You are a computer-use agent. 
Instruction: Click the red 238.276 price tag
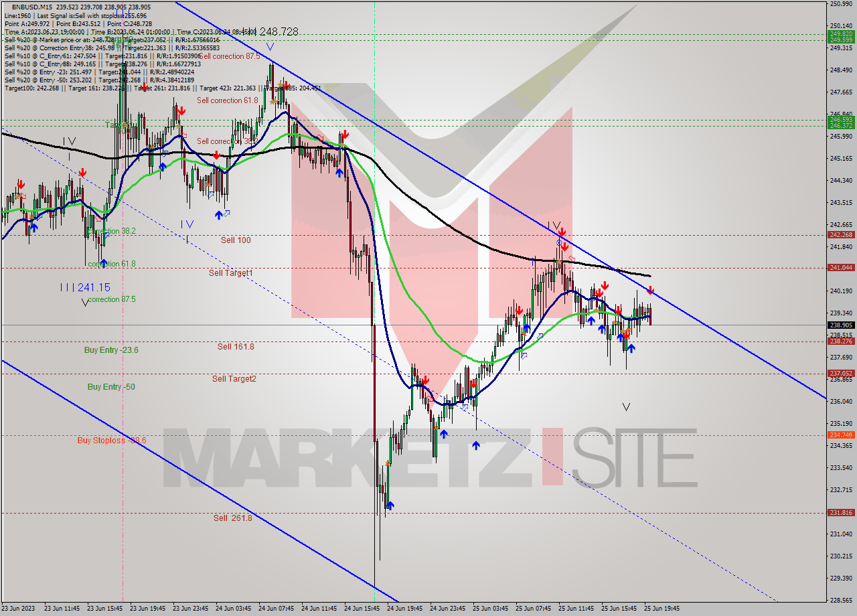point(841,341)
